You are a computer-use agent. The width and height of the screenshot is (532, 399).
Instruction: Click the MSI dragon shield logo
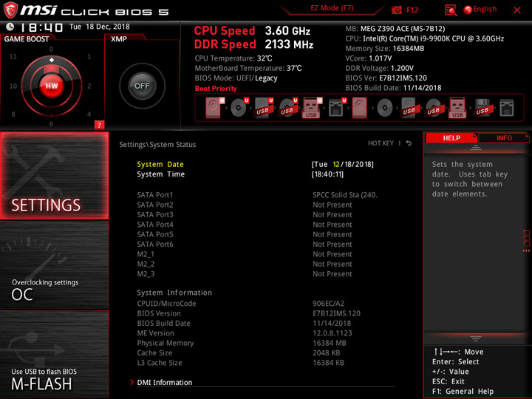pos(10,10)
